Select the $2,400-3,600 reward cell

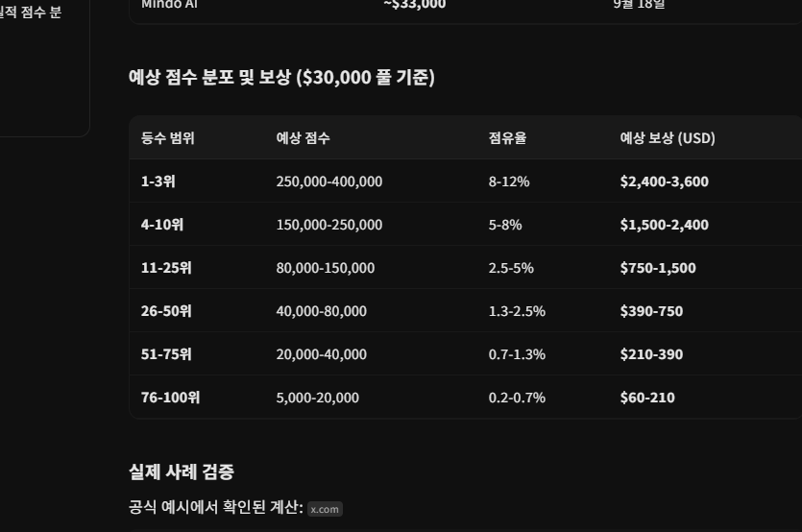[x=665, y=181]
